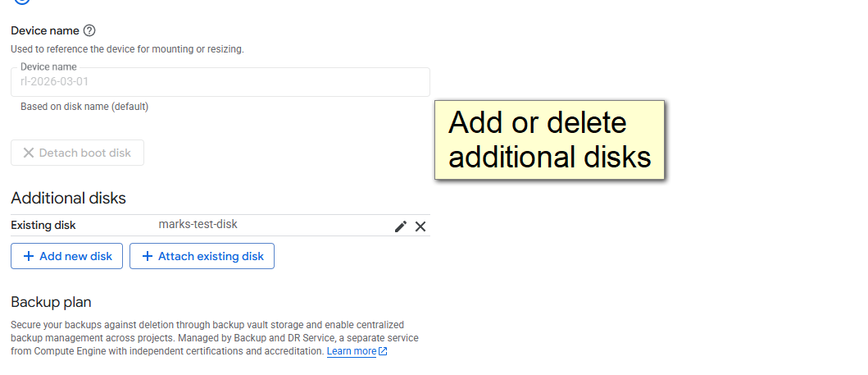Click the partial blue circle icon at top
The width and height of the screenshot is (868, 375).
tap(22, 2)
